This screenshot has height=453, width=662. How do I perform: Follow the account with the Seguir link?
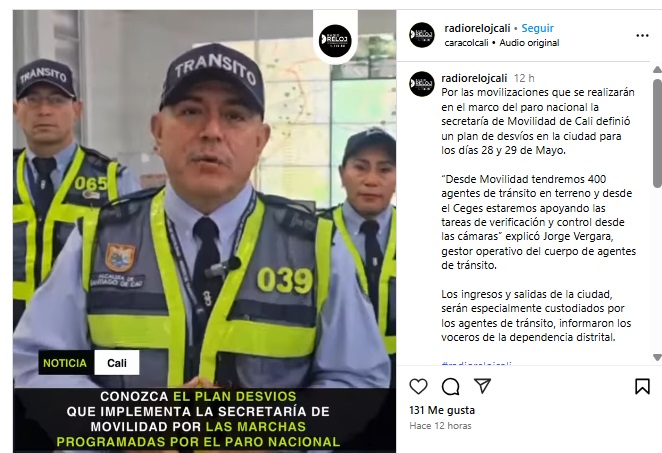click(537, 28)
